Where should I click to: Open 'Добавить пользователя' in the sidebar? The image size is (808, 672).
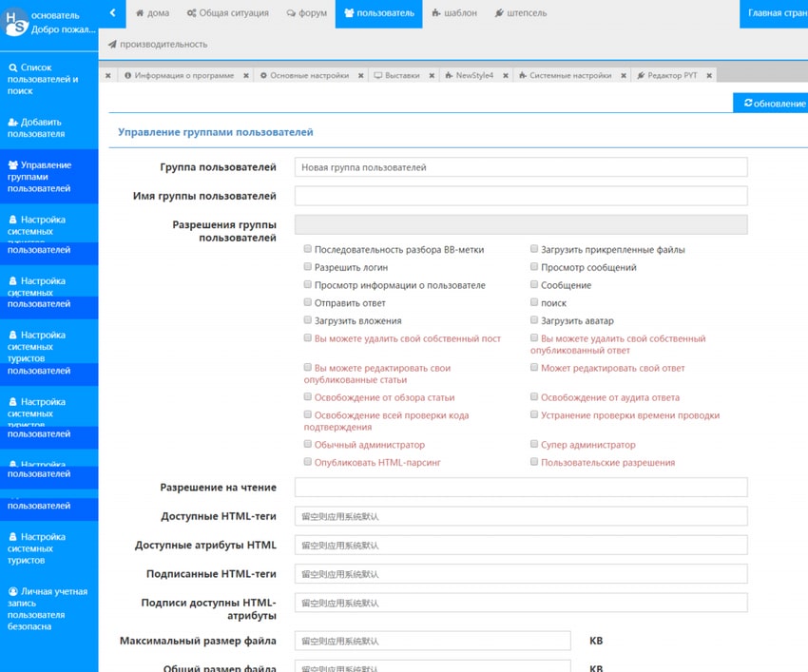[x=48, y=127]
